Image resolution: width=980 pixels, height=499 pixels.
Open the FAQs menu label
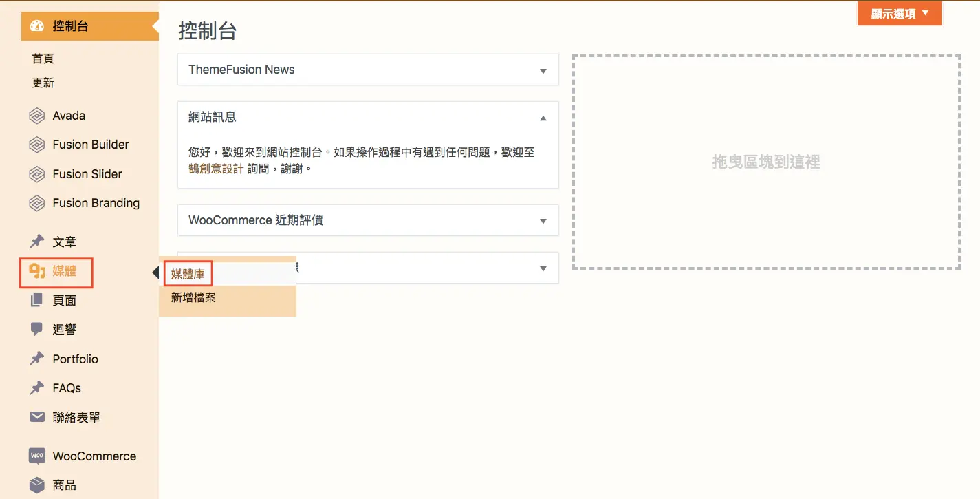pos(67,388)
